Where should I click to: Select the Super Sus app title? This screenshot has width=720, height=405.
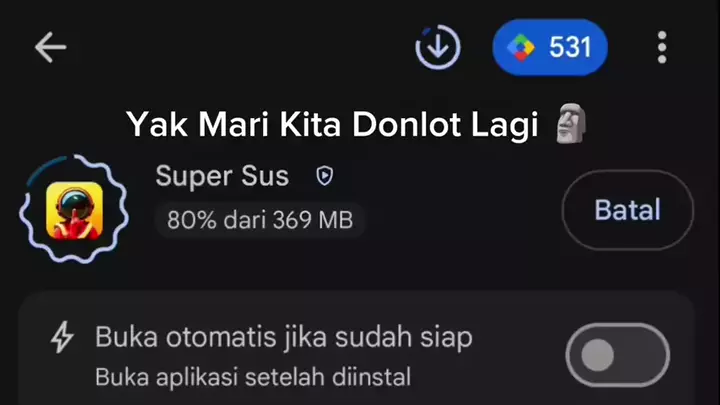coord(222,176)
